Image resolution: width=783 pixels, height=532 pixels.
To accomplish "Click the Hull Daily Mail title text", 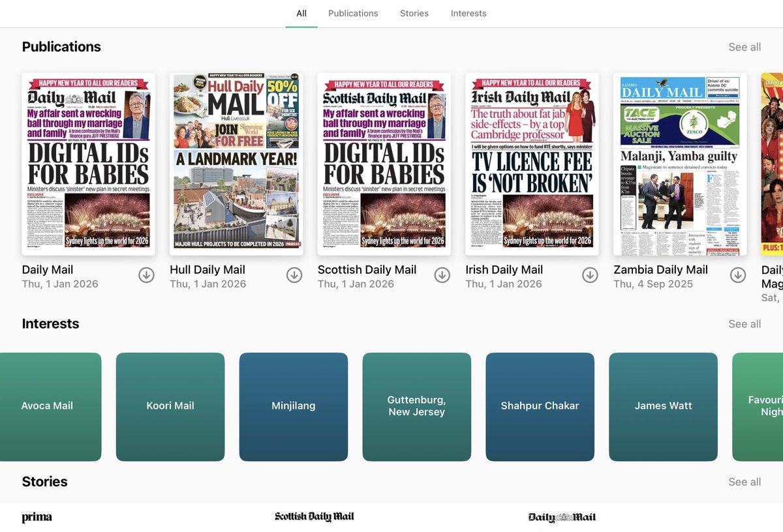I will [x=207, y=269].
